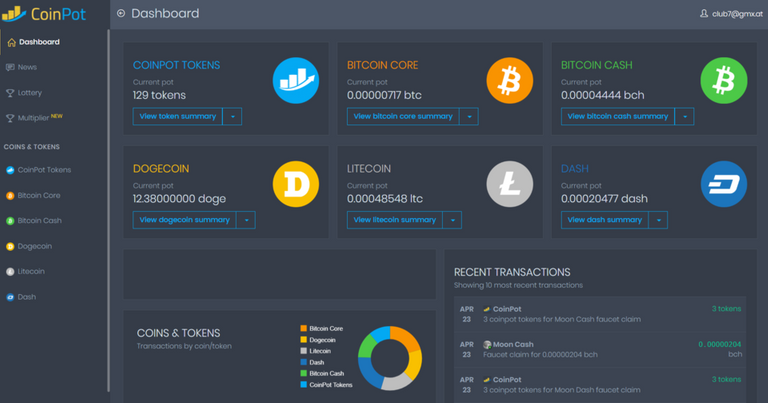Click View bitcoin core summary button
Image resolution: width=768 pixels, height=403 pixels.
(403, 117)
